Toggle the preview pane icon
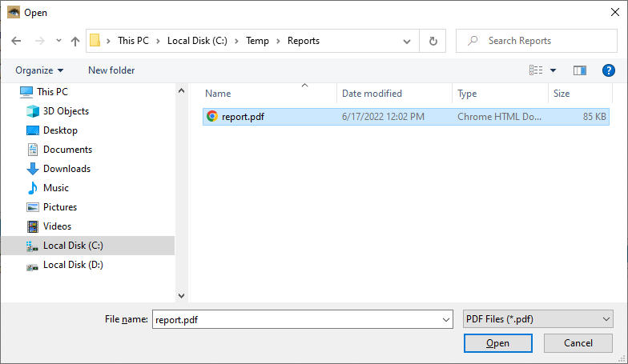The height and width of the screenshot is (364, 628). [580, 70]
